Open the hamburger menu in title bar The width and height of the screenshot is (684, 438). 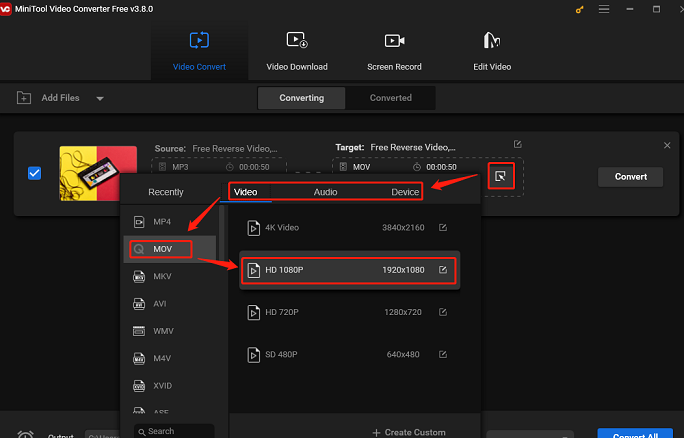pos(604,9)
